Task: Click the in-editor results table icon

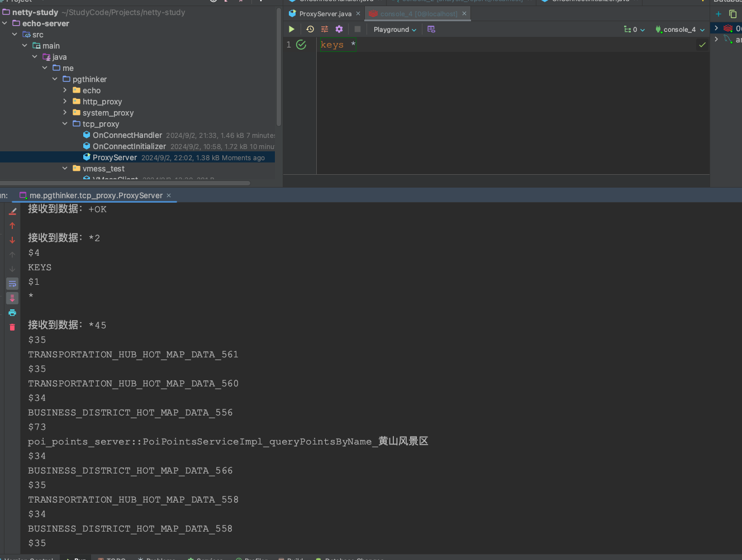Action: click(x=431, y=29)
